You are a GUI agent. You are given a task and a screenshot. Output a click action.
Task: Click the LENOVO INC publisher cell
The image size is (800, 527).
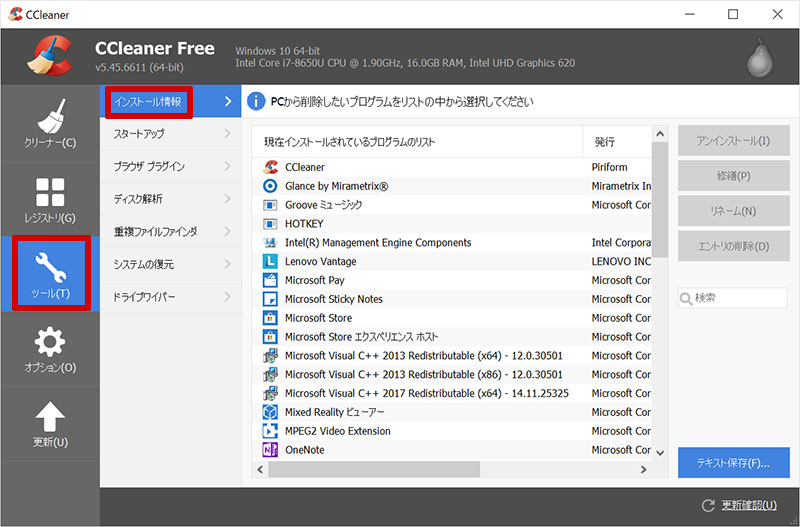(621, 262)
